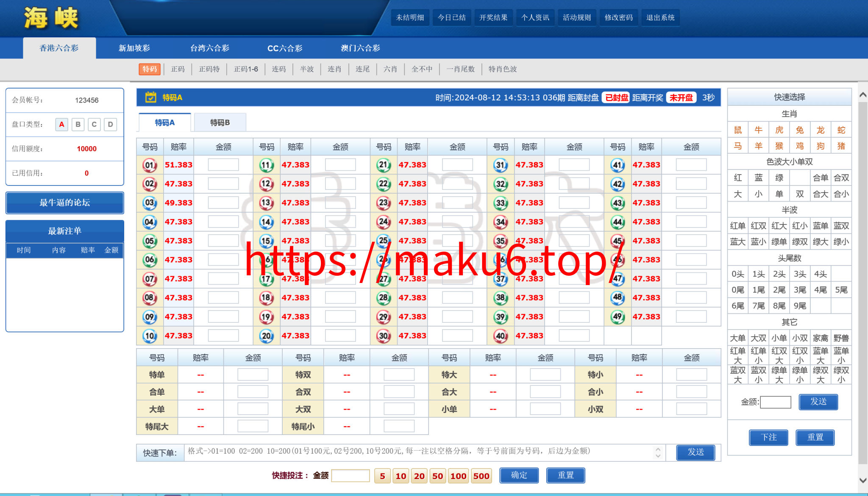The width and height of the screenshot is (868, 496).
Task: Click the red number 30 ball
Action: click(384, 336)
